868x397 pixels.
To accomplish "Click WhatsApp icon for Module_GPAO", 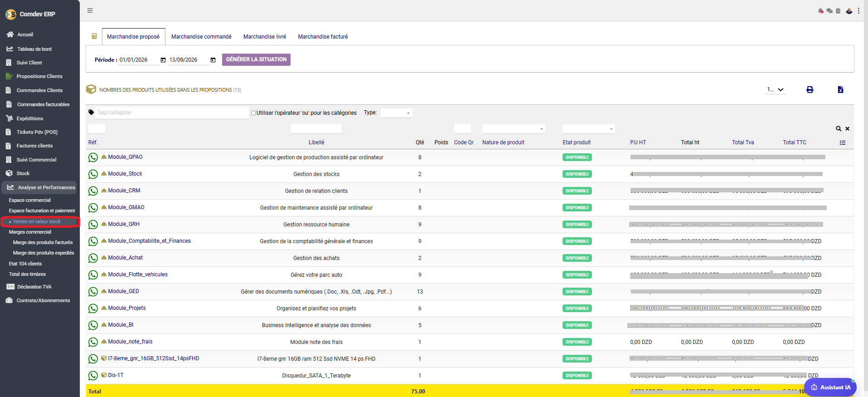I will [x=93, y=157].
